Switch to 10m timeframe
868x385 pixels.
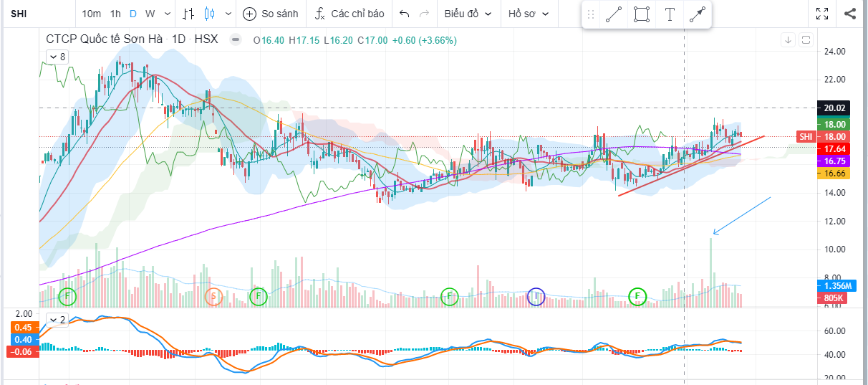pyautogui.click(x=91, y=14)
